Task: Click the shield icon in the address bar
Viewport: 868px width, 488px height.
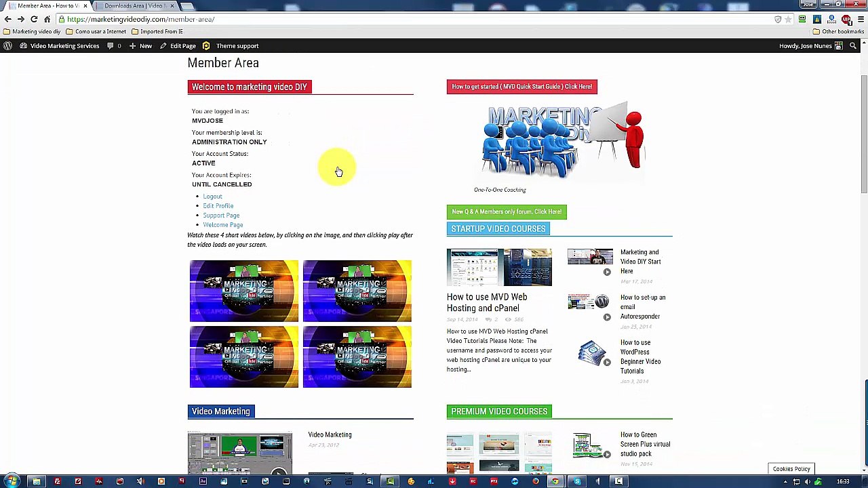Action: pos(778,19)
